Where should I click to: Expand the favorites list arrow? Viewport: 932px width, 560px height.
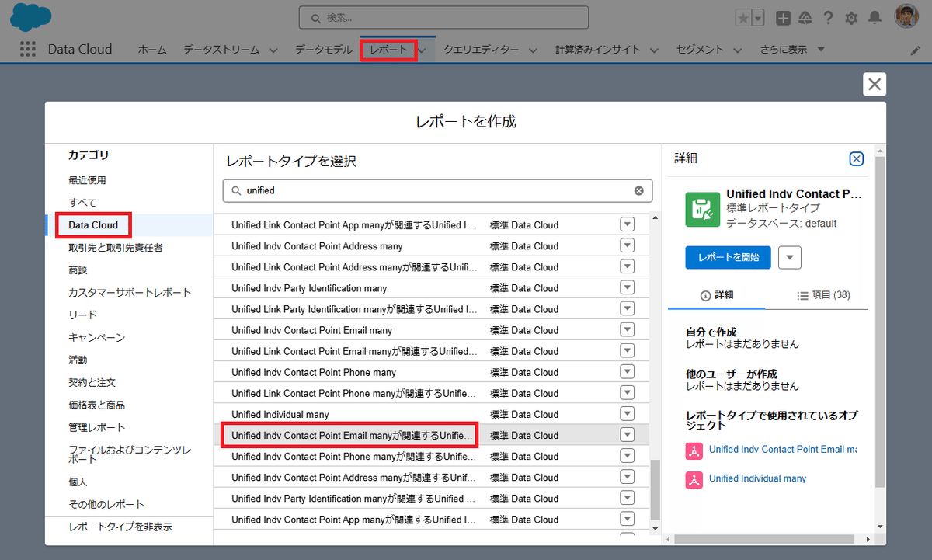point(758,18)
